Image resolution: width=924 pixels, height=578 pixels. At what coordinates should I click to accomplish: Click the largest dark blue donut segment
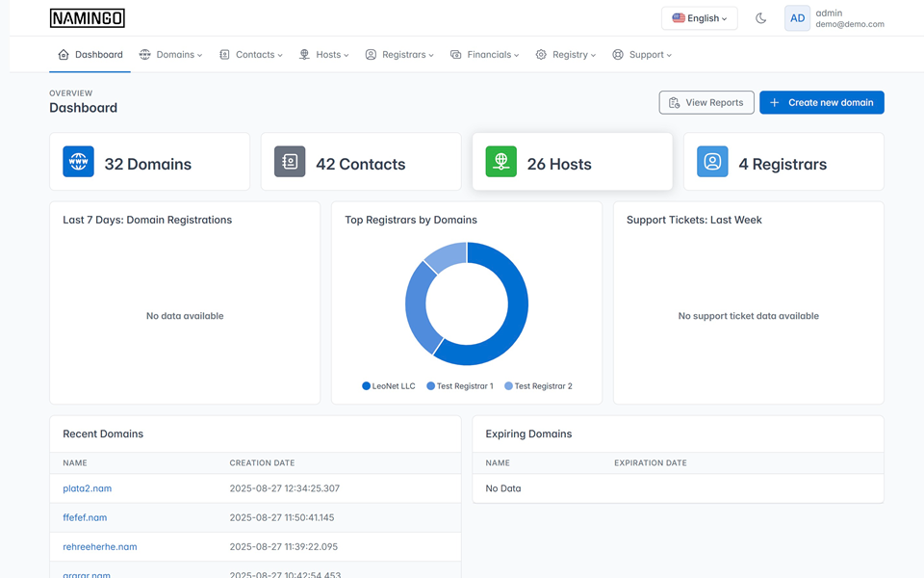[x=516, y=312]
